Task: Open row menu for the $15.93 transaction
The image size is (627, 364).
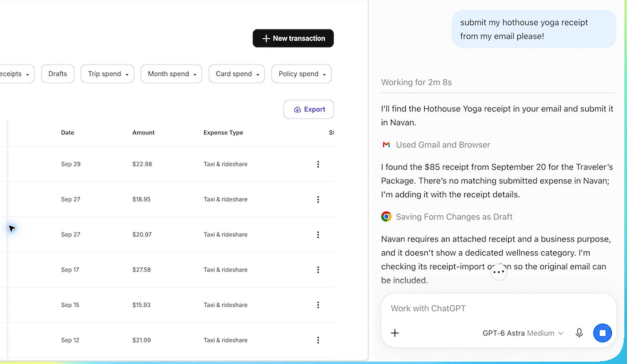Action: 318,305
